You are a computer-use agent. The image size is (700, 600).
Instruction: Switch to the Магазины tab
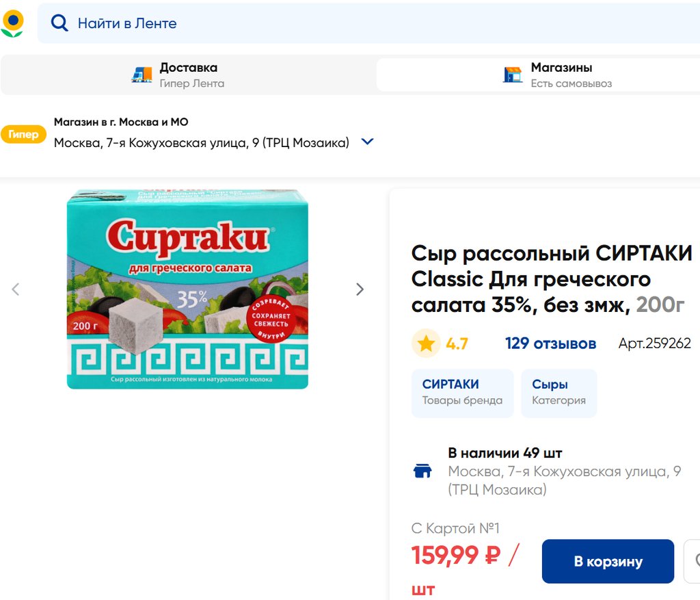coord(561,75)
